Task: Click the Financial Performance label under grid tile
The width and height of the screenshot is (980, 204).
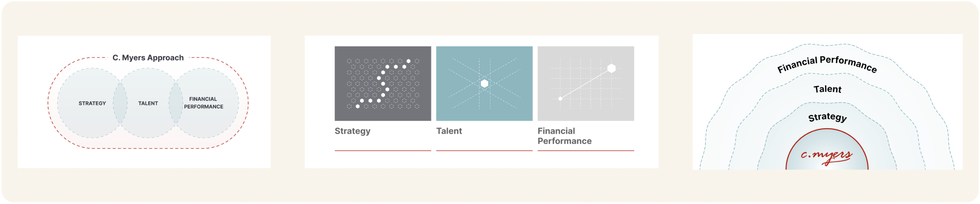Action: point(565,136)
